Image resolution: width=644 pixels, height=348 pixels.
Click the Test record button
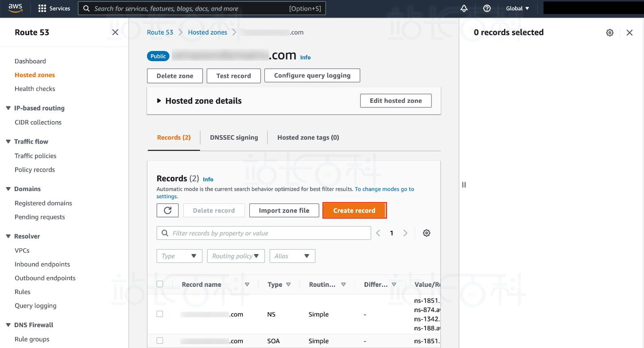point(233,76)
